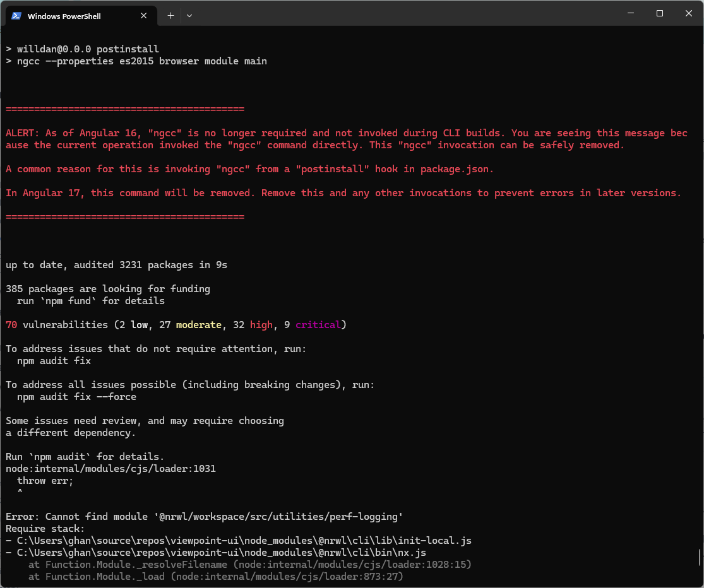704x588 pixels.
Task: Click the 'Require stack:' line
Action: tap(45, 529)
